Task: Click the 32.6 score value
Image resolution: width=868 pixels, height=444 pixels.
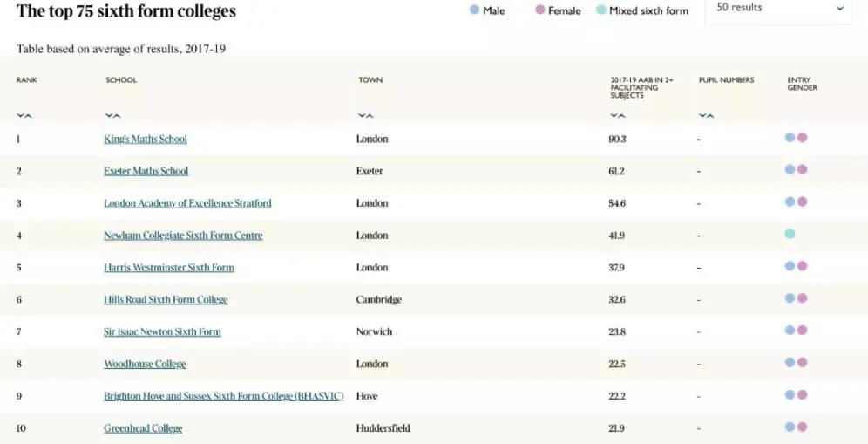Action: coord(617,299)
